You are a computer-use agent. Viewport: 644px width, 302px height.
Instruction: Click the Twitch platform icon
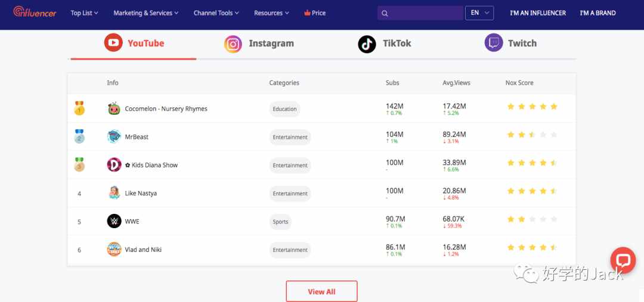click(x=494, y=43)
